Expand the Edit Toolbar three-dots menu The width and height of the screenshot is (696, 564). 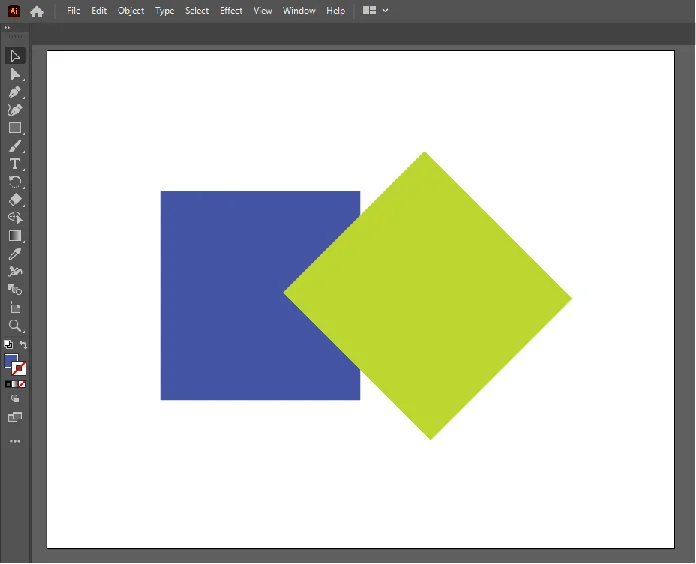click(x=15, y=440)
